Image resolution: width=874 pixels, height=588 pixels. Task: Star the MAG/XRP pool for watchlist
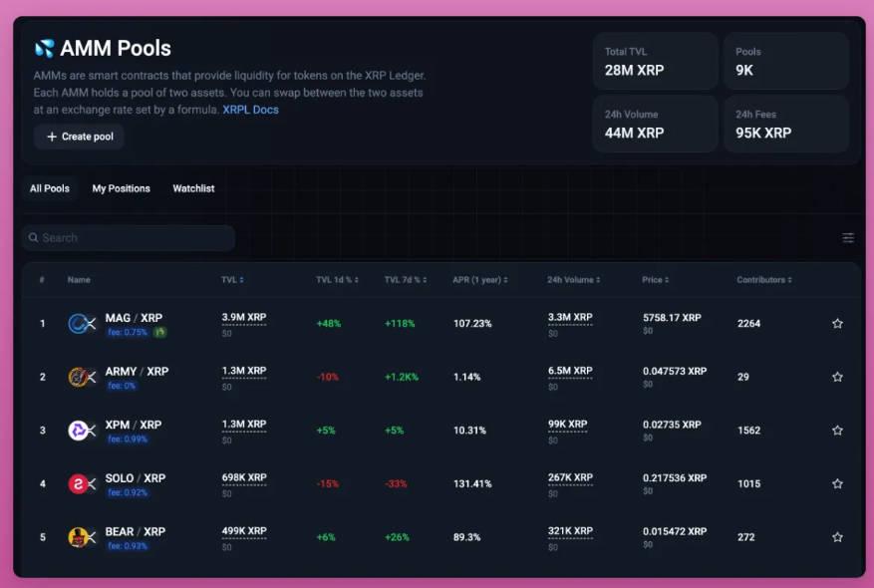tap(837, 323)
